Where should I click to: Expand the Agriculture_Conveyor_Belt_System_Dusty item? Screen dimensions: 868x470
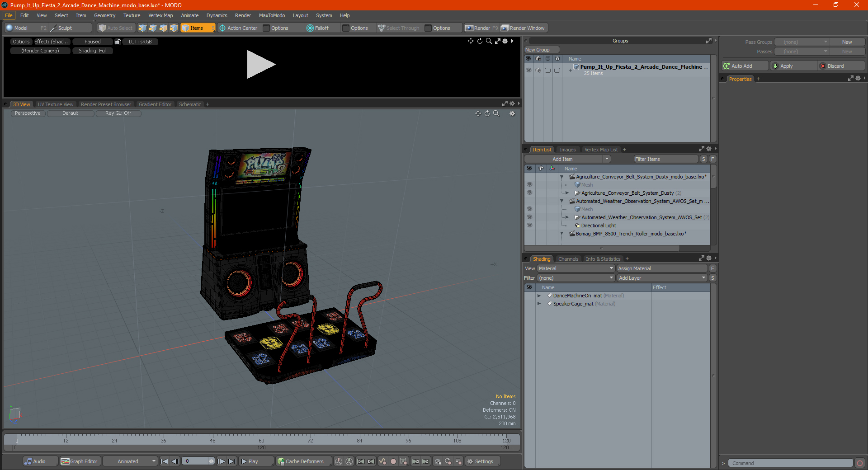point(567,193)
